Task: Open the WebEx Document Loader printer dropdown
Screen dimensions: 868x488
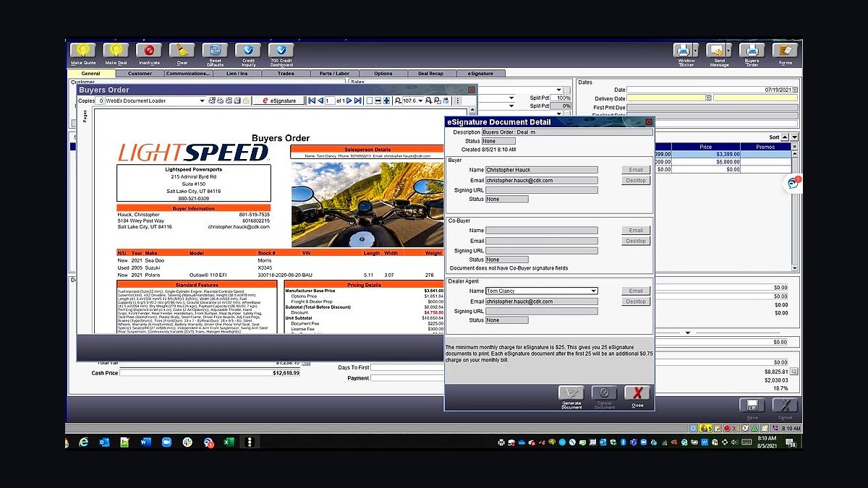Action: coord(202,101)
